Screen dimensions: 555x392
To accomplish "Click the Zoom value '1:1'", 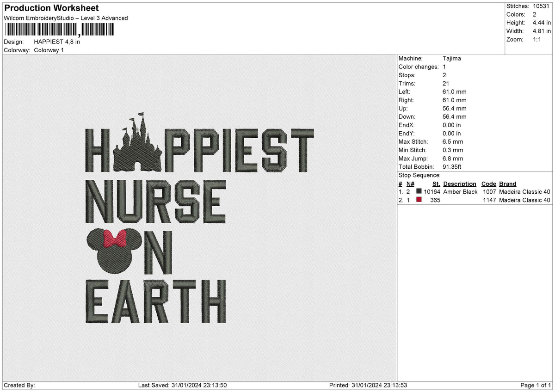I will coord(538,39).
